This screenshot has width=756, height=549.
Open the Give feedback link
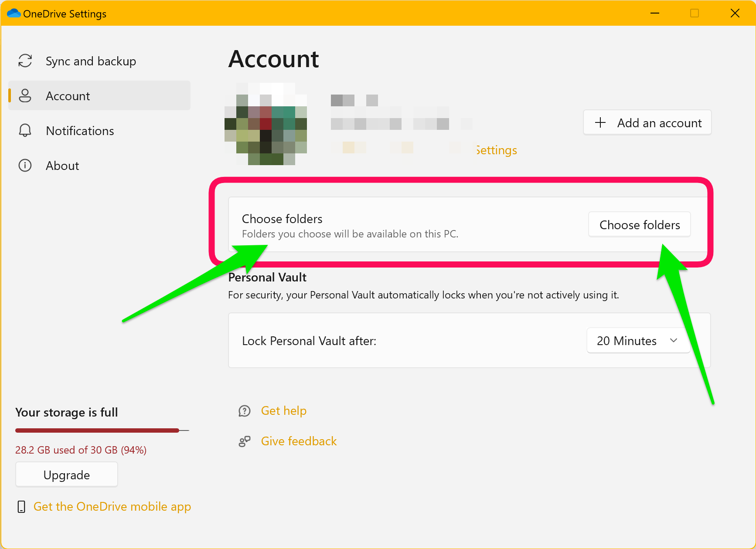point(299,441)
